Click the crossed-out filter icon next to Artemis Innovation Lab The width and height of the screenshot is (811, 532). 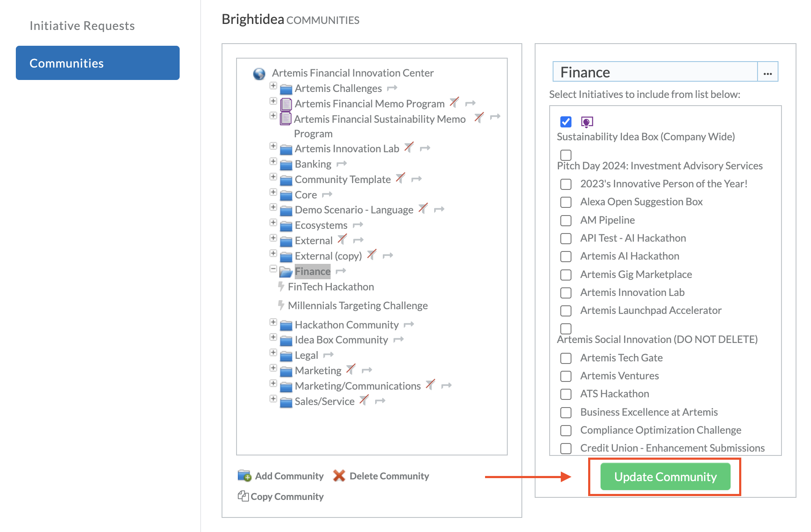409,148
